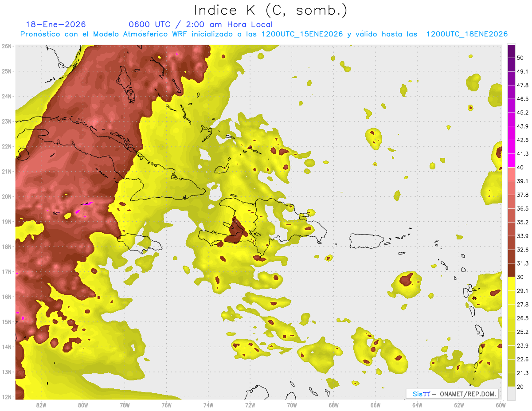The width and height of the screenshot is (532, 411).
Task: Click the color scale value '25.2'
Action: click(522, 332)
